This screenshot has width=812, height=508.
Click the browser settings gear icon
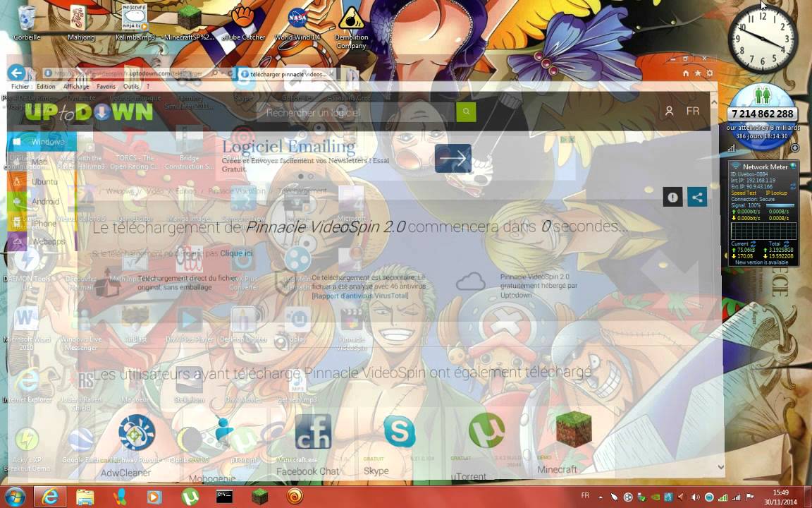710,73
